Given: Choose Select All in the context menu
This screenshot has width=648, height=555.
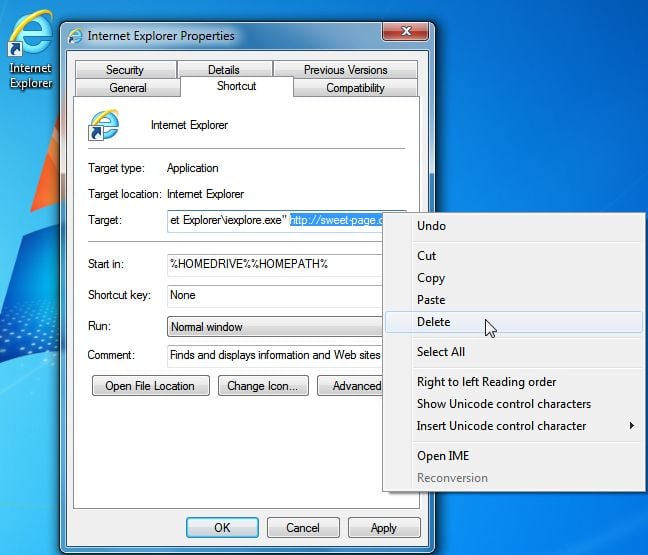Looking at the screenshot, I should tap(514, 352).
